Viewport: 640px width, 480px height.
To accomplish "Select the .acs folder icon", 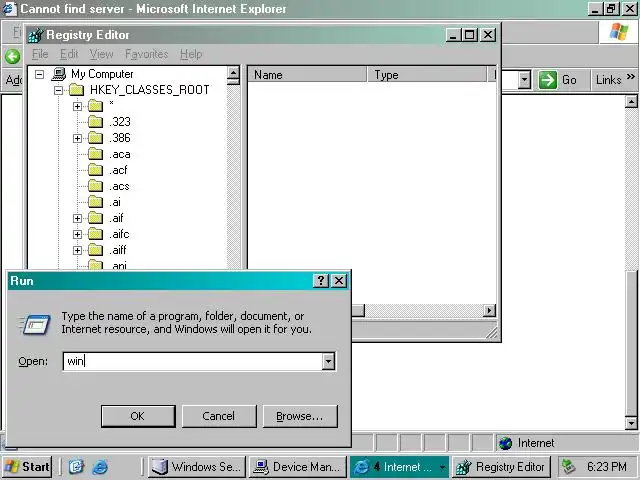I will tap(96, 186).
